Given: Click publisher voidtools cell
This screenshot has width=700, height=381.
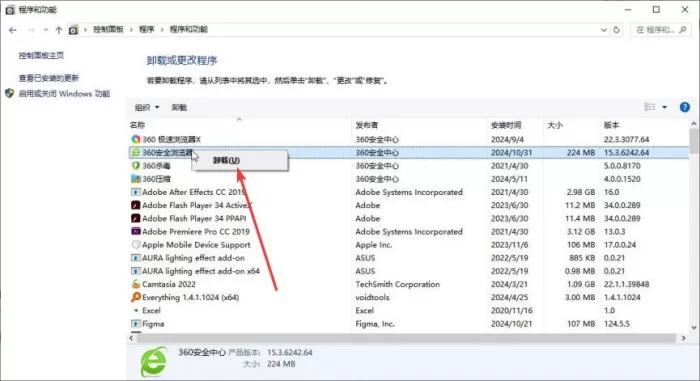Looking at the screenshot, I should [x=372, y=297].
